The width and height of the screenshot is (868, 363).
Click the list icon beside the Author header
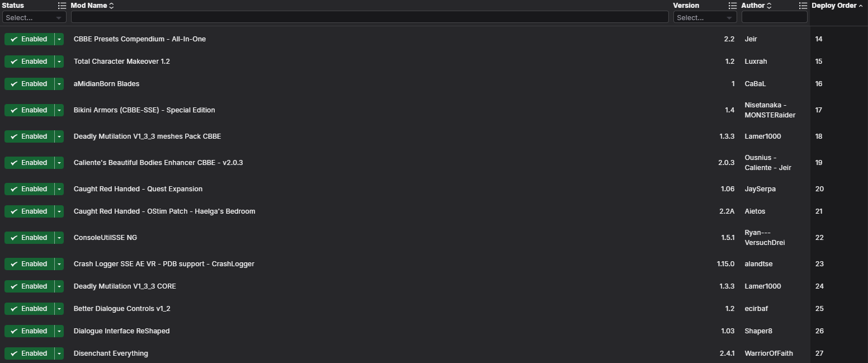tap(803, 6)
